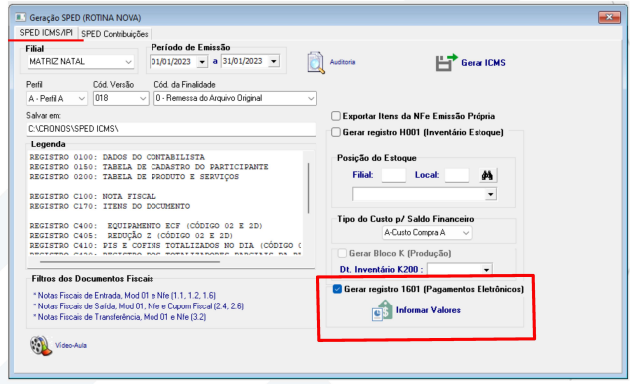
Task: Click the REGISTRO 0100 legend line
Action: pyautogui.click(x=117, y=157)
